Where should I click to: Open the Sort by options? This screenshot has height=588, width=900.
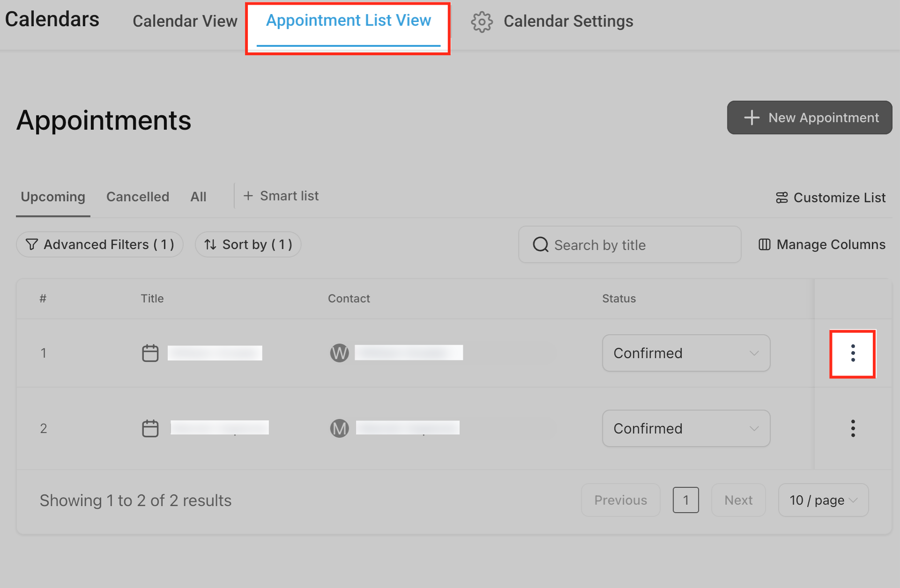(248, 244)
